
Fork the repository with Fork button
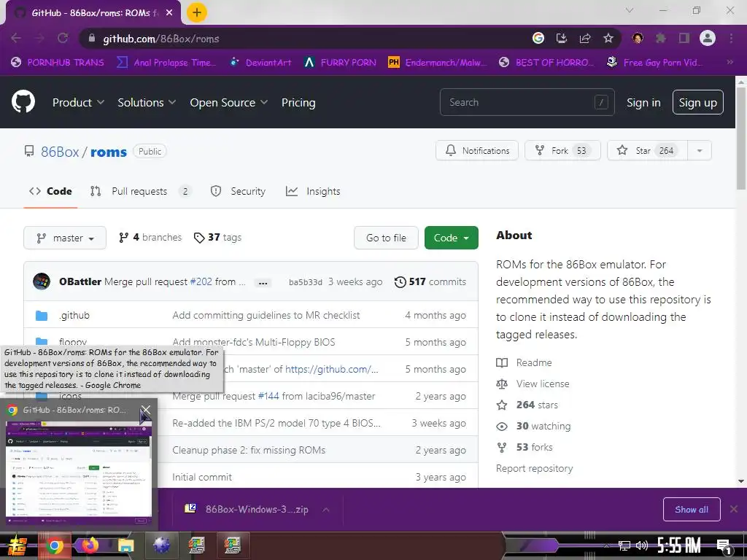(x=562, y=150)
